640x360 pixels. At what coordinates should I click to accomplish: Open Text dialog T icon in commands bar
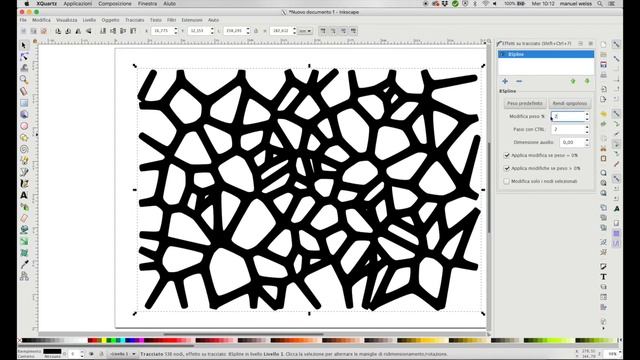click(x=604, y=277)
